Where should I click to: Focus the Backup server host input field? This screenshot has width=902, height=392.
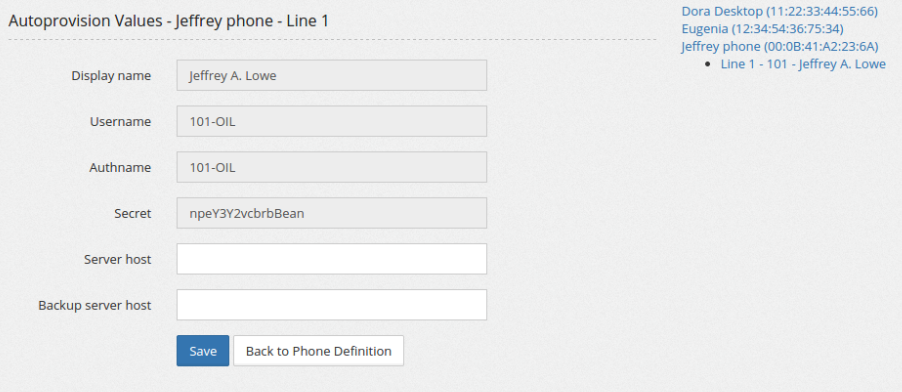(331, 305)
